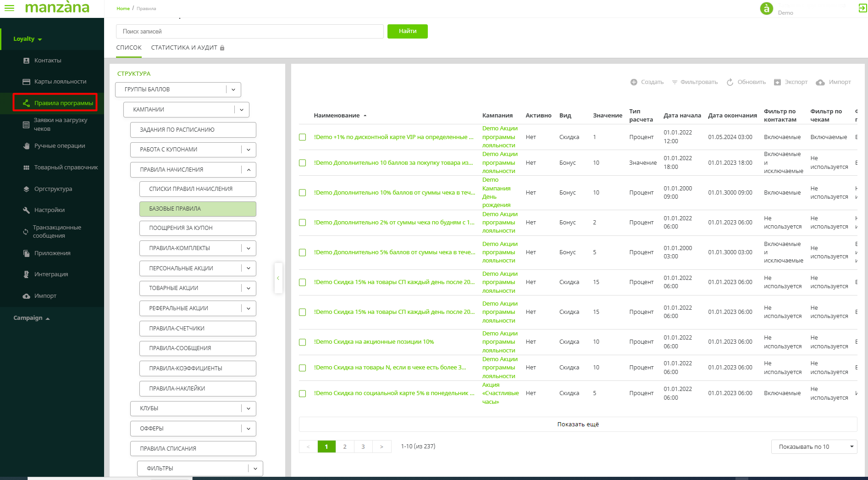Click the Показать ещё button
Screen dimensions: 868x480
(578, 424)
